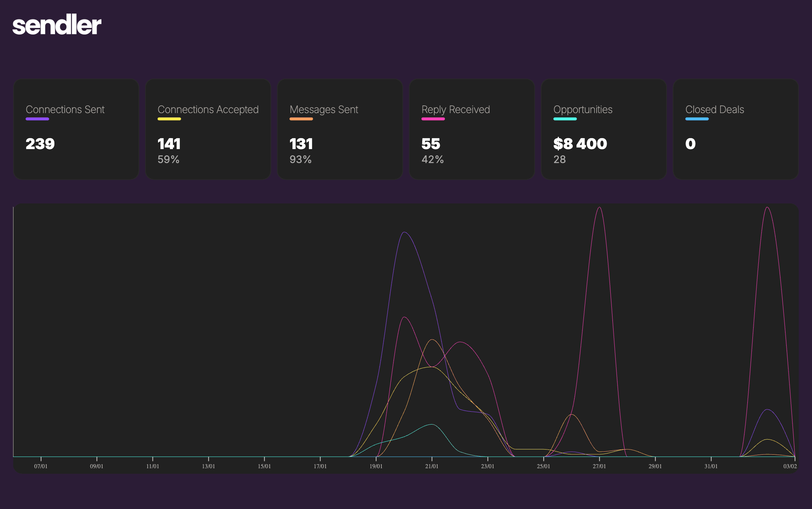Click the 31/01 axis date
812x509 pixels.
tap(711, 466)
